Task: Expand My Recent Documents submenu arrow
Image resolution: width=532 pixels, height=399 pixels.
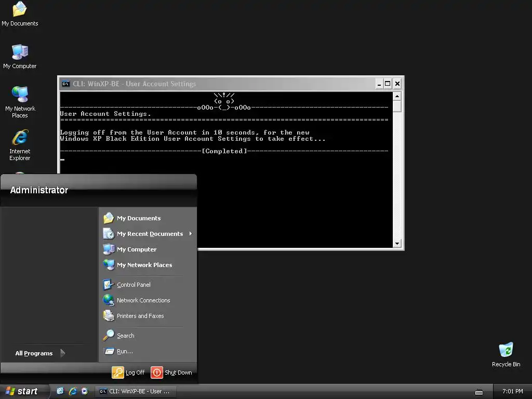Action: [191, 233]
